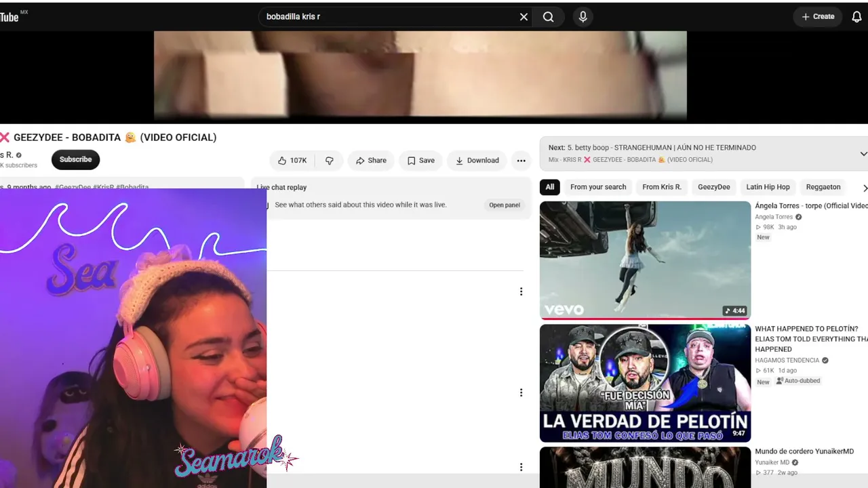868x488 pixels.
Task: Open 'Ángela Torres - torpe' video title
Action: click(x=812, y=206)
